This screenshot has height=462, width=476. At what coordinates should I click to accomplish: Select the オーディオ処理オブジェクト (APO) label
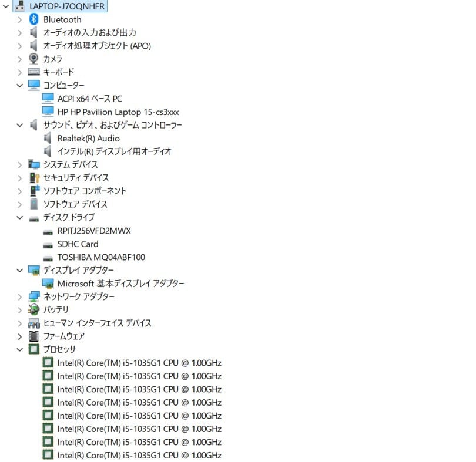click(x=97, y=46)
